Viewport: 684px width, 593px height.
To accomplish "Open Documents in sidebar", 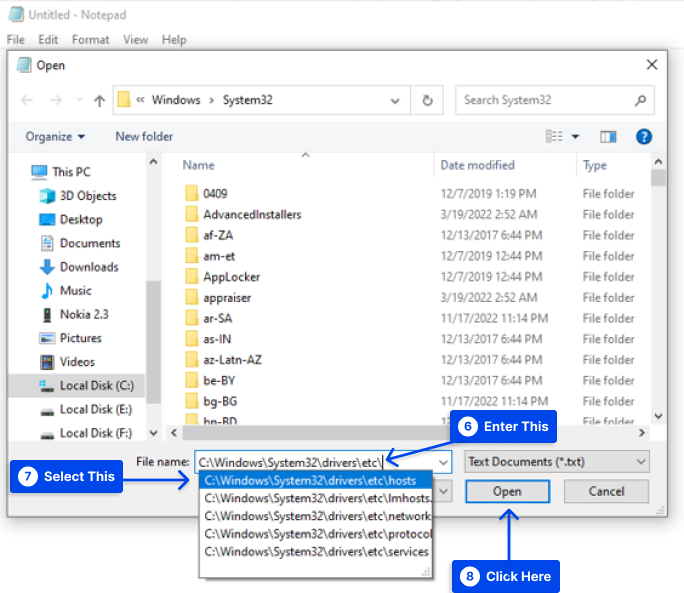I will [80, 243].
